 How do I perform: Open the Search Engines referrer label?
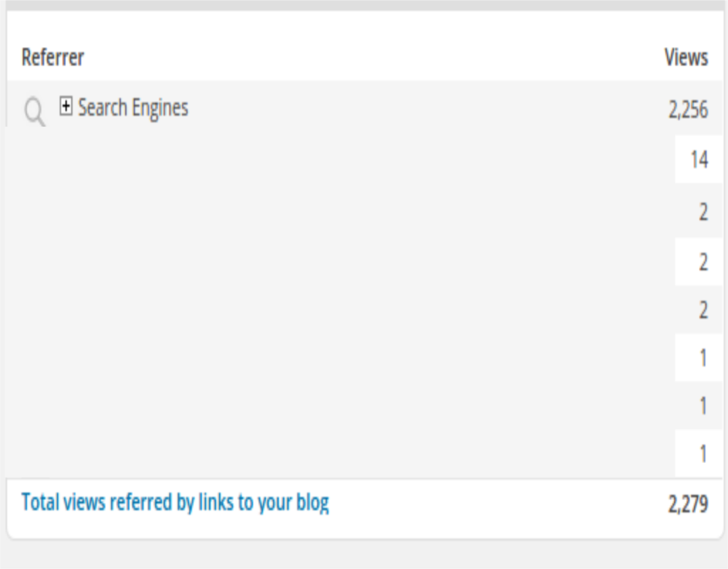(133, 108)
